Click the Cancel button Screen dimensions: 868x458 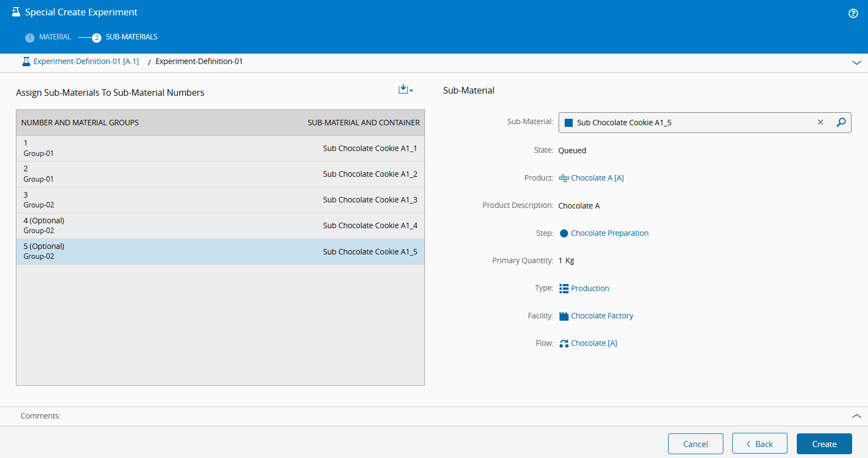coord(695,444)
